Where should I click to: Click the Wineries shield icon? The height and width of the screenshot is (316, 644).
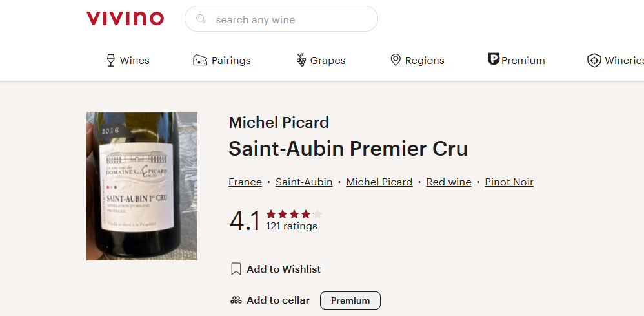point(594,61)
